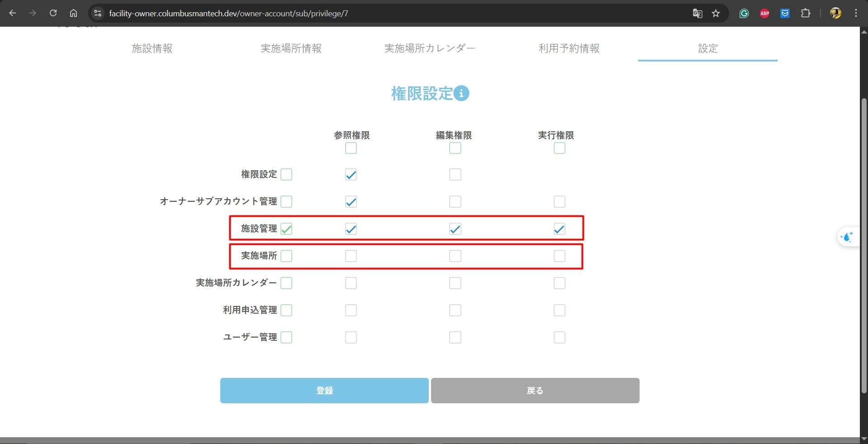Open the Chrome profile avatar menu
This screenshot has width=868, height=444.
(835, 13)
